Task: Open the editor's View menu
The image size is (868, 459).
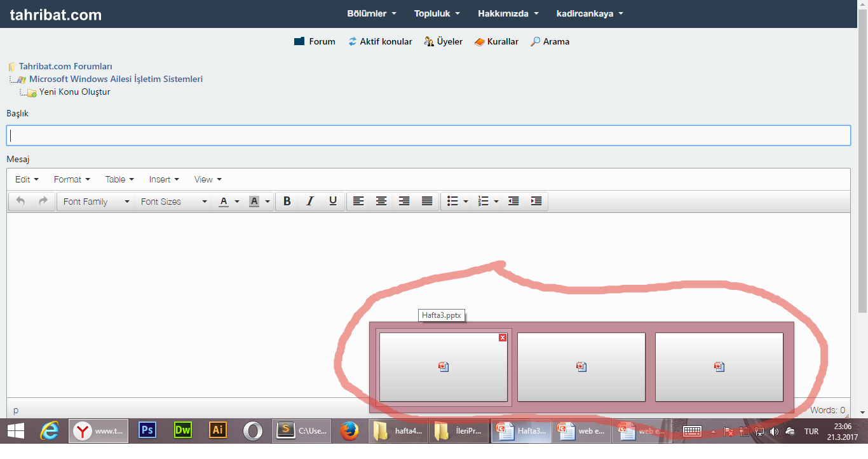Action: pyautogui.click(x=208, y=179)
